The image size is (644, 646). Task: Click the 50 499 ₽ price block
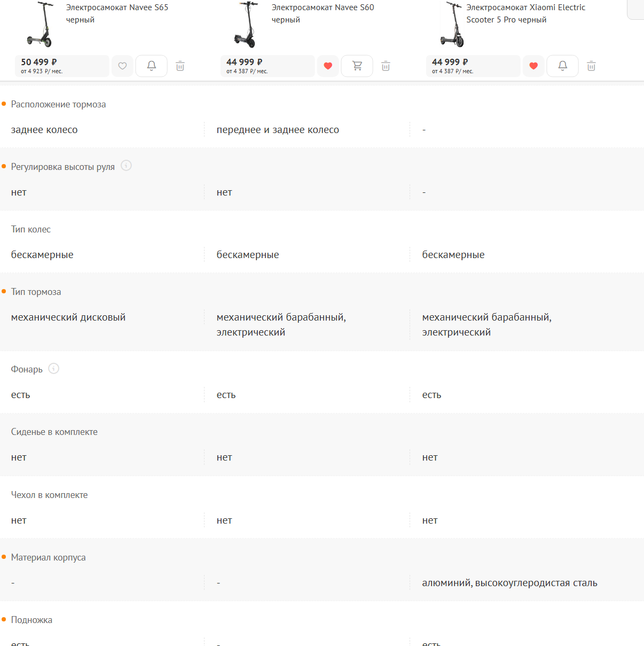point(62,66)
